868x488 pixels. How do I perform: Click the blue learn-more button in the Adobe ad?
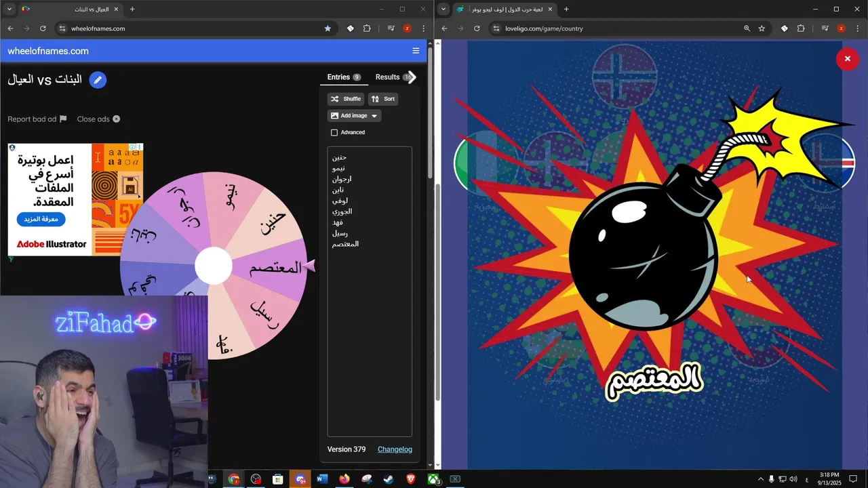click(x=41, y=220)
